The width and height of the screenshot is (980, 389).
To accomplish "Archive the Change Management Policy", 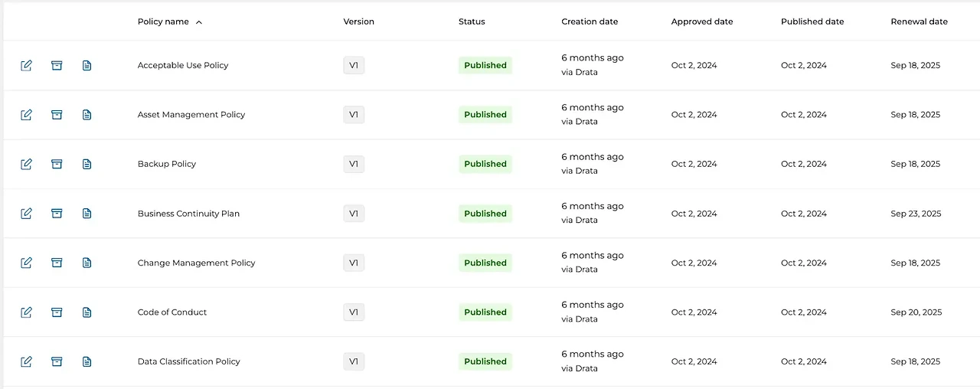I will 57,263.
